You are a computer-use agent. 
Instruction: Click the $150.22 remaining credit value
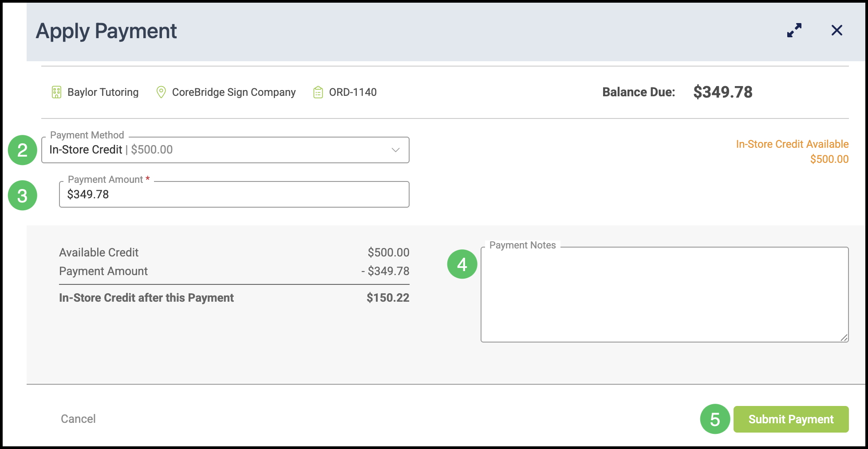coord(388,298)
